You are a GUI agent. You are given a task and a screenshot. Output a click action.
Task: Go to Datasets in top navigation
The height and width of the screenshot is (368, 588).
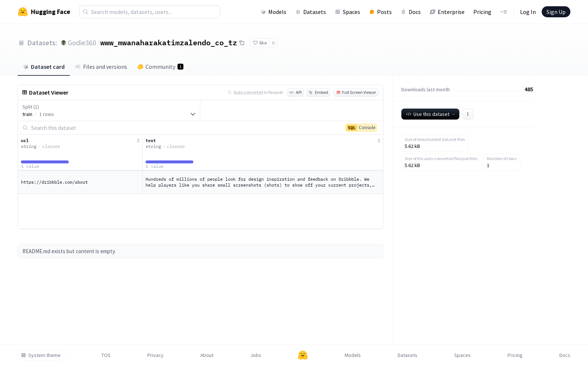[x=311, y=12]
